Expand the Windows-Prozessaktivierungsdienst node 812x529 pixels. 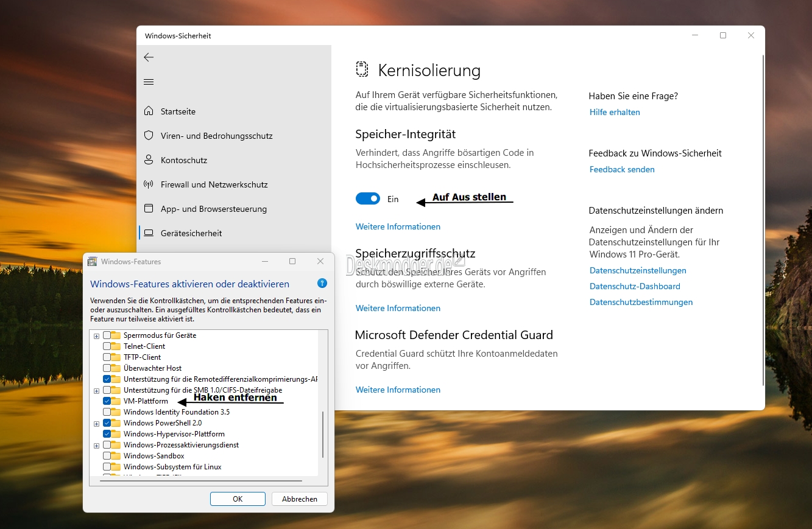click(96, 445)
